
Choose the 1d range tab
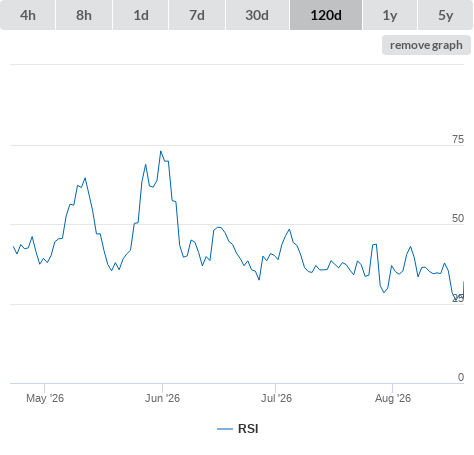click(141, 15)
